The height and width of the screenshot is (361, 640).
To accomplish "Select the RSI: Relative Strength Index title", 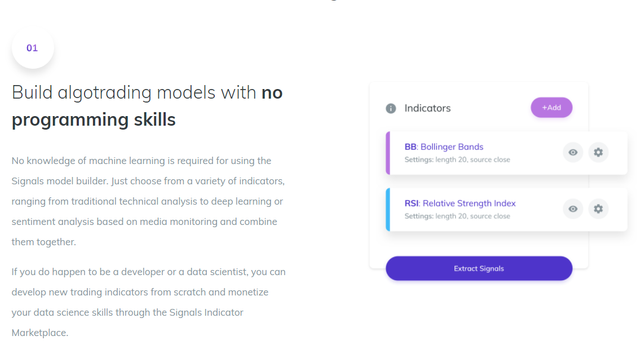I will tap(460, 203).
